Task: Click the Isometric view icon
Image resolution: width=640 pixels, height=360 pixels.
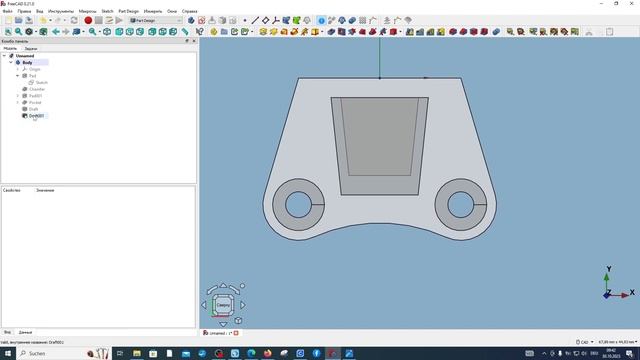Action: click(107, 31)
